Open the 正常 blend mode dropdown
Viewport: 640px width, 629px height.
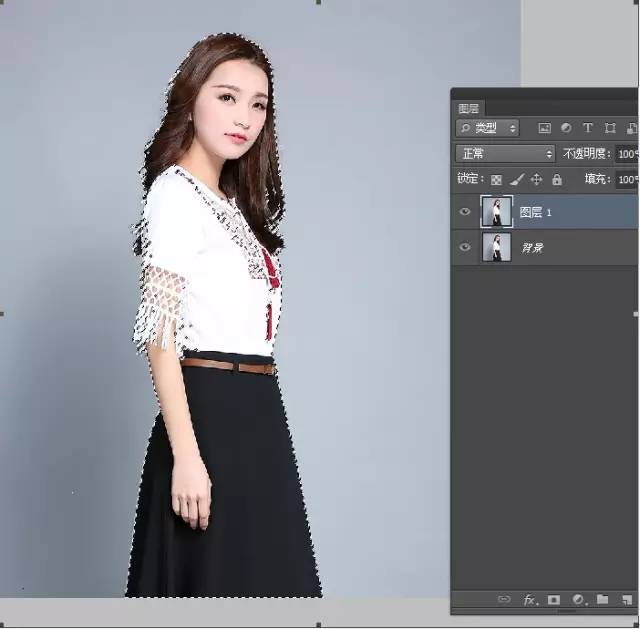point(505,154)
